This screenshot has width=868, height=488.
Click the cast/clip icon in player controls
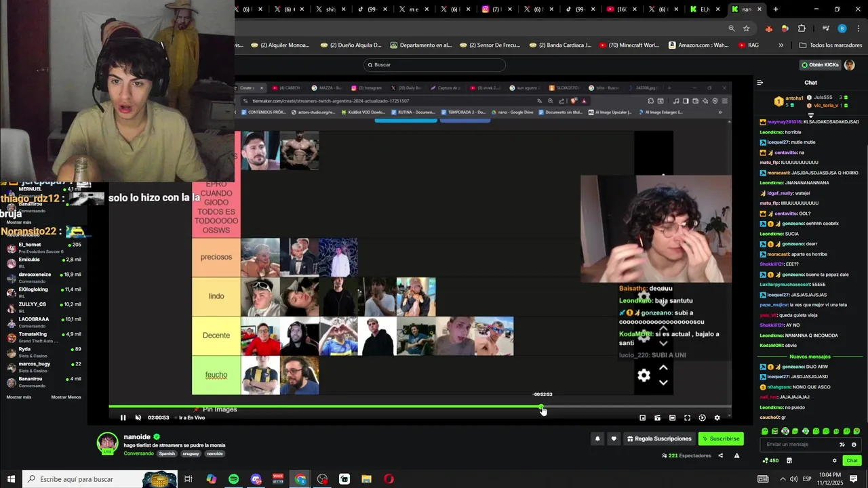tap(657, 418)
